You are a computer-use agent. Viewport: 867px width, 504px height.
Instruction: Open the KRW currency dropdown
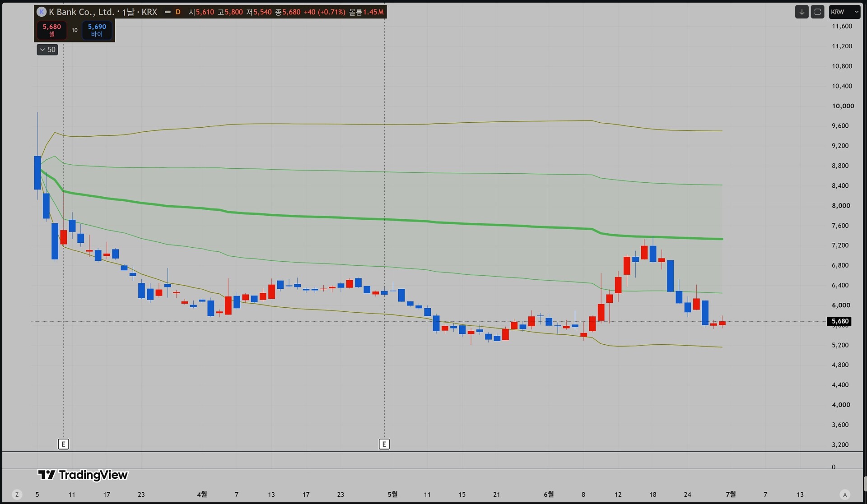(x=844, y=12)
